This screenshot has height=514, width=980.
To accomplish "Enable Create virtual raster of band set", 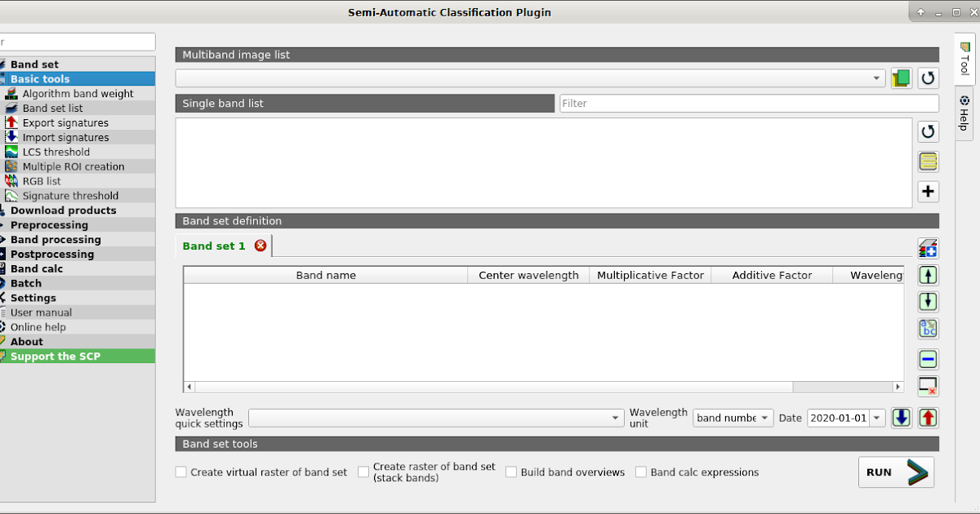I will [x=180, y=472].
